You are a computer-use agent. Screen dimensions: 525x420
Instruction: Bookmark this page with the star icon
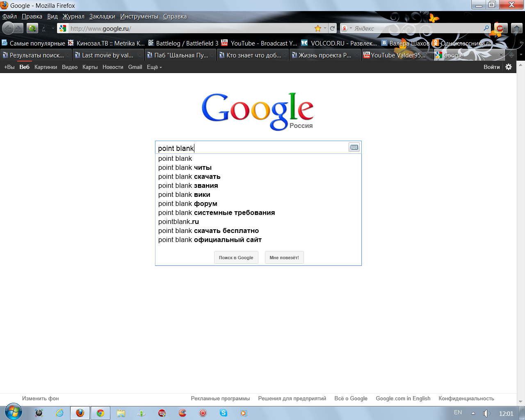coord(317,28)
